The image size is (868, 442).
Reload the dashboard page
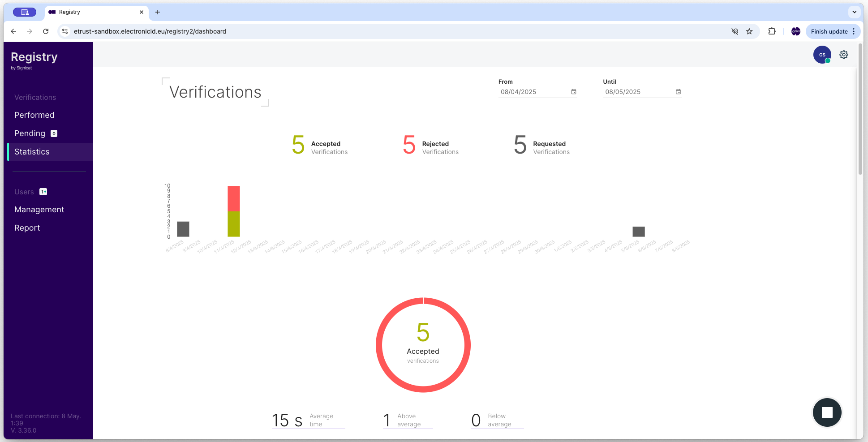coord(46,31)
